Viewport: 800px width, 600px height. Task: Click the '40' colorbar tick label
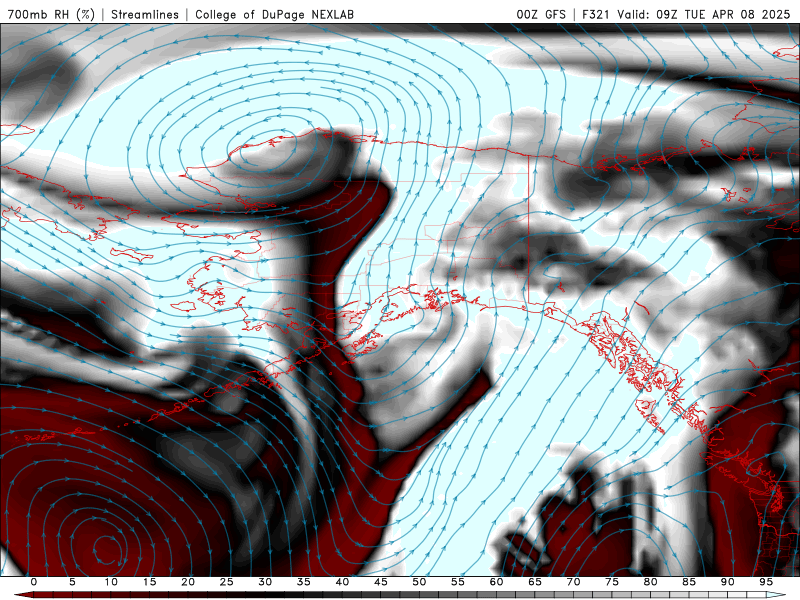(x=342, y=582)
